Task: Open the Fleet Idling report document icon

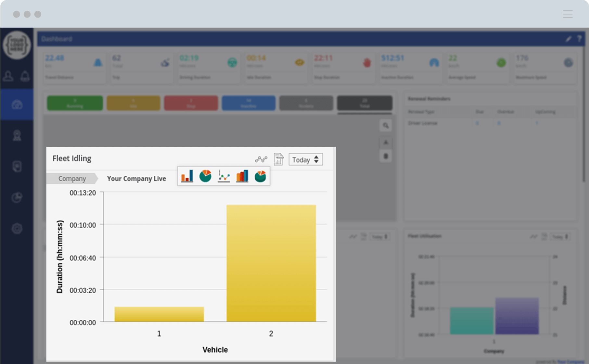Action: pos(278,159)
